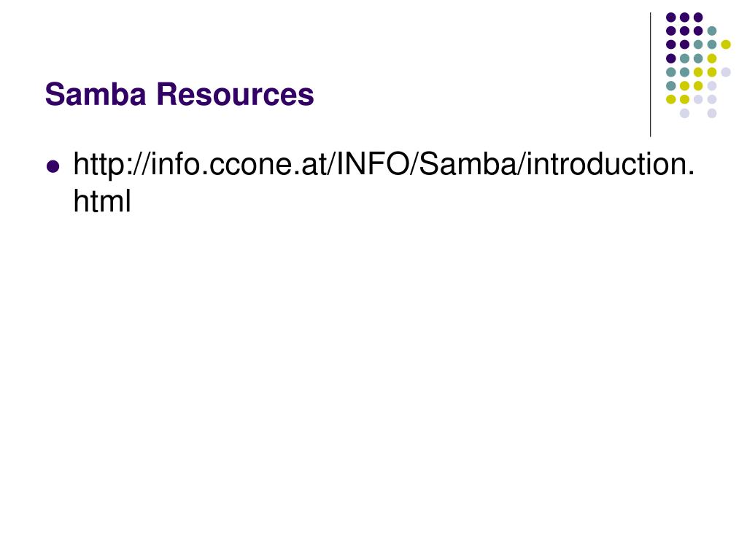This screenshot has height=560, width=747.
Task: Click "introduction." at the end of the URL line
Action: (x=611, y=164)
